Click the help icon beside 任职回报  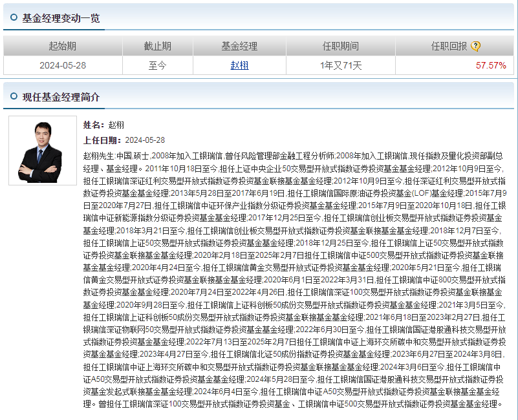[475, 47]
